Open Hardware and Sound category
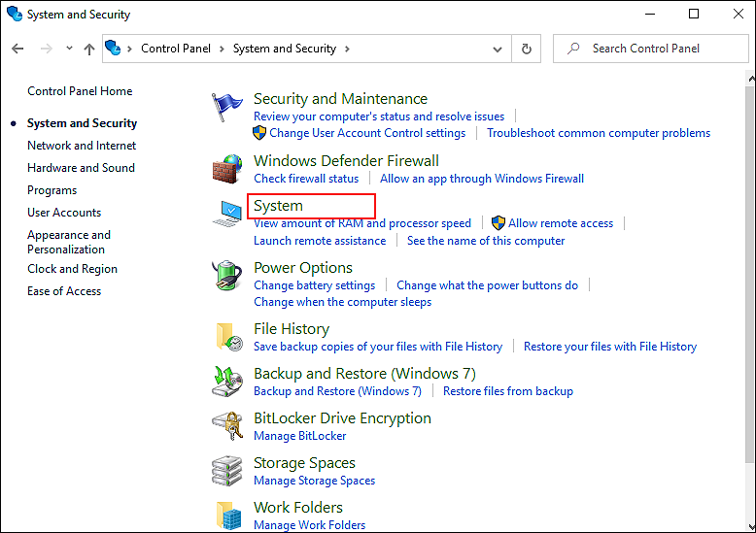The width and height of the screenshot is (756, 533). pos(81,168)
